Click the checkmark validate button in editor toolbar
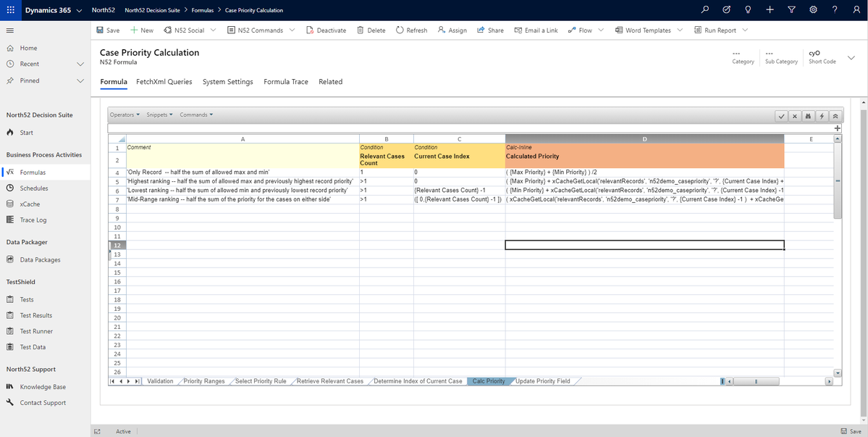The height and width of the screenshot is (437, 868). pos(781,116)
